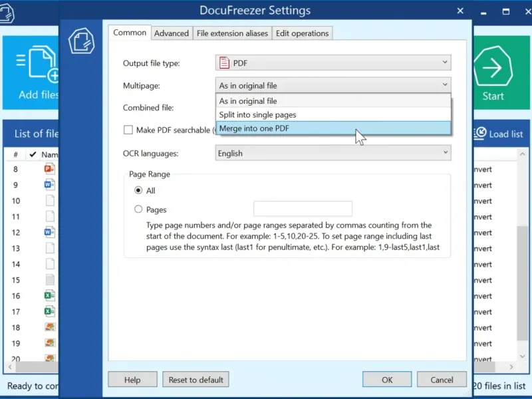532x399 pixels.
Task: Select the blank file icon in row 14
Action: [50, 264]
